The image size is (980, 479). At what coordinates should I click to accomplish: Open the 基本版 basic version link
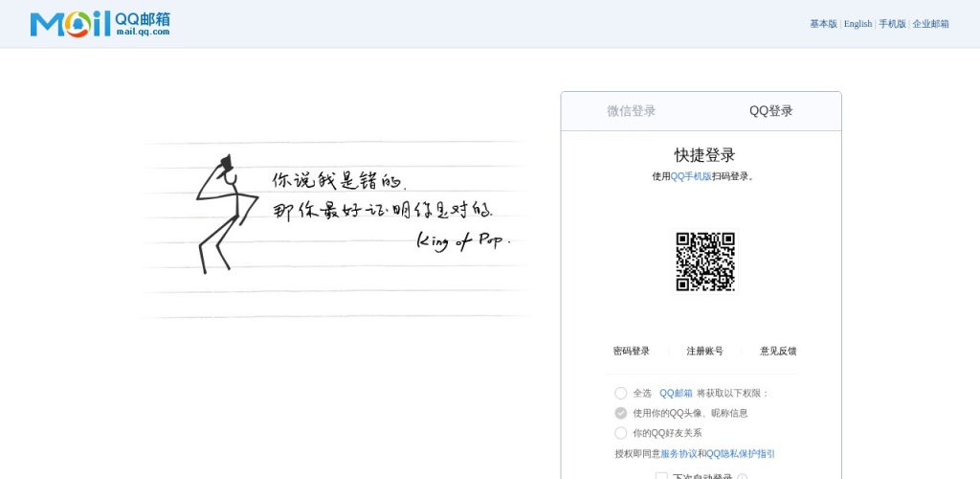pos(823,24)
